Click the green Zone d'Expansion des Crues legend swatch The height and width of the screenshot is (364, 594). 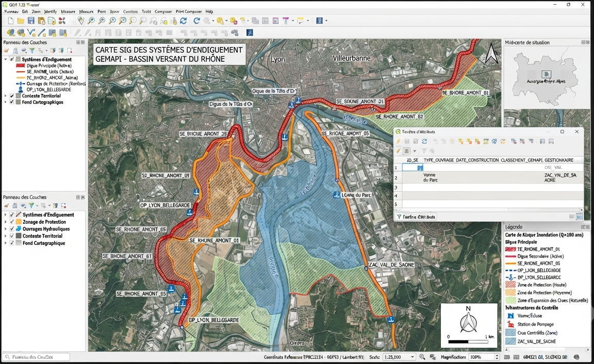pos(510,301)
